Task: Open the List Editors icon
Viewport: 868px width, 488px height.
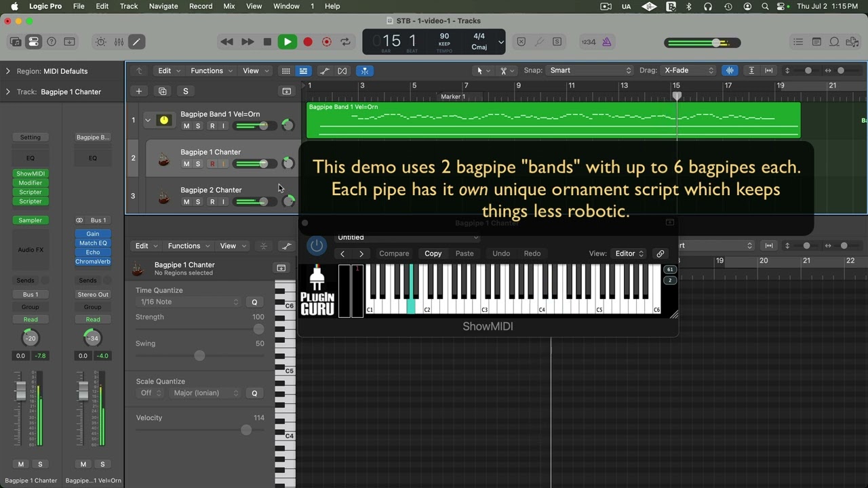Action: (798, 42)
